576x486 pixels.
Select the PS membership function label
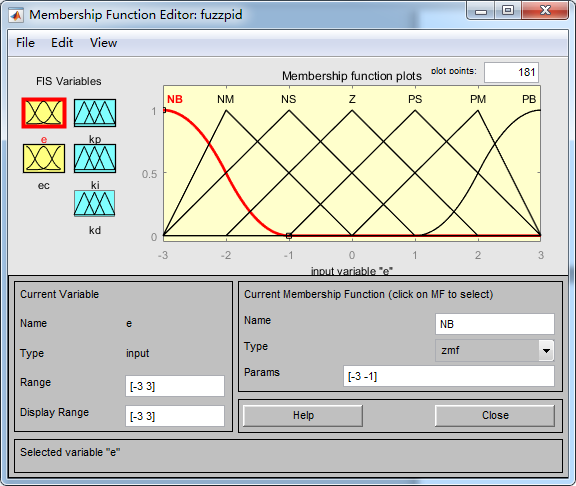point(415,99)
